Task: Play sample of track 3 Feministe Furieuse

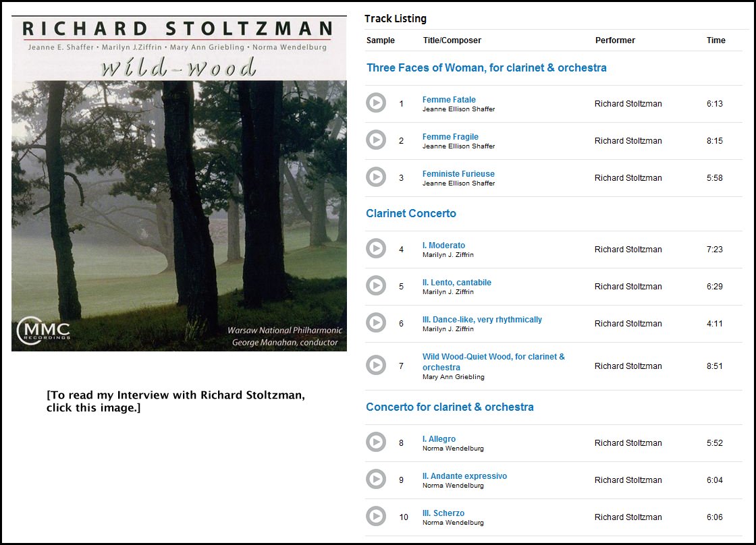Action: tap(376, 177)
